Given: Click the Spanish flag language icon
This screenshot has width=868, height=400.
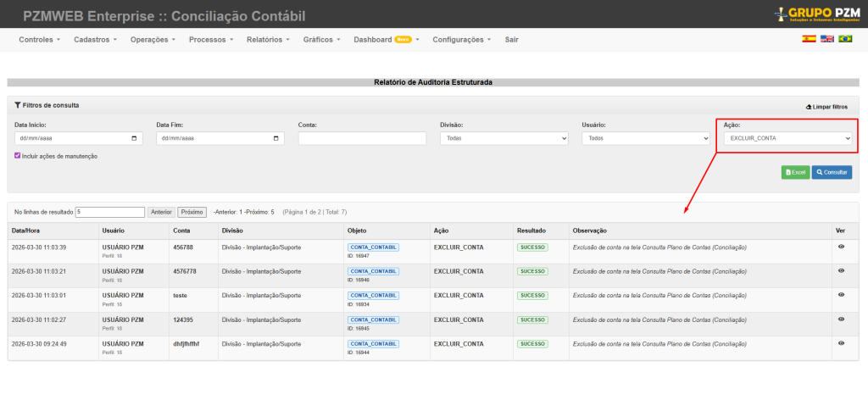Looking at the screenshot, I should tap(809, 39).
